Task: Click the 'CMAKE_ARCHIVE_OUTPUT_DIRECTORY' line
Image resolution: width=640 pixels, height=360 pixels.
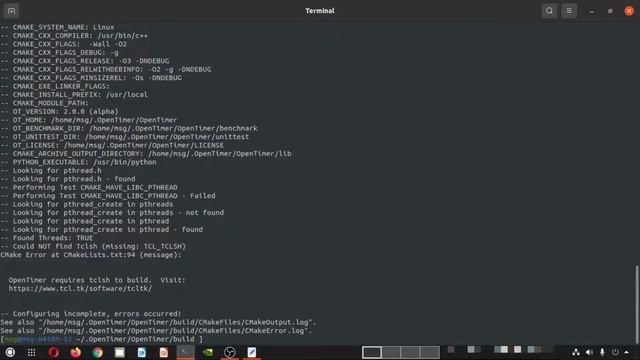Action: tap(146, 154)
